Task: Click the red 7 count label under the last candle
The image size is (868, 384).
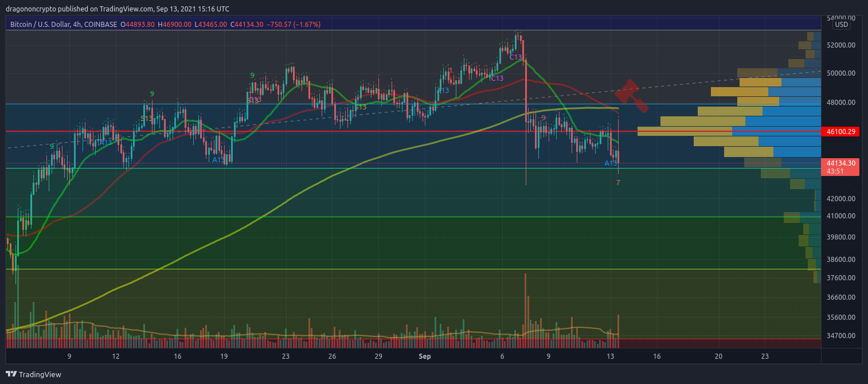Action: (618, 183)
